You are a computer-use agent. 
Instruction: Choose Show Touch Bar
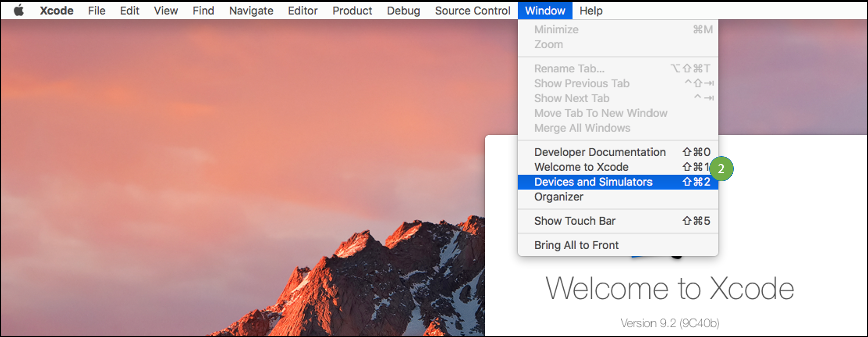click(x=575, y=221)
